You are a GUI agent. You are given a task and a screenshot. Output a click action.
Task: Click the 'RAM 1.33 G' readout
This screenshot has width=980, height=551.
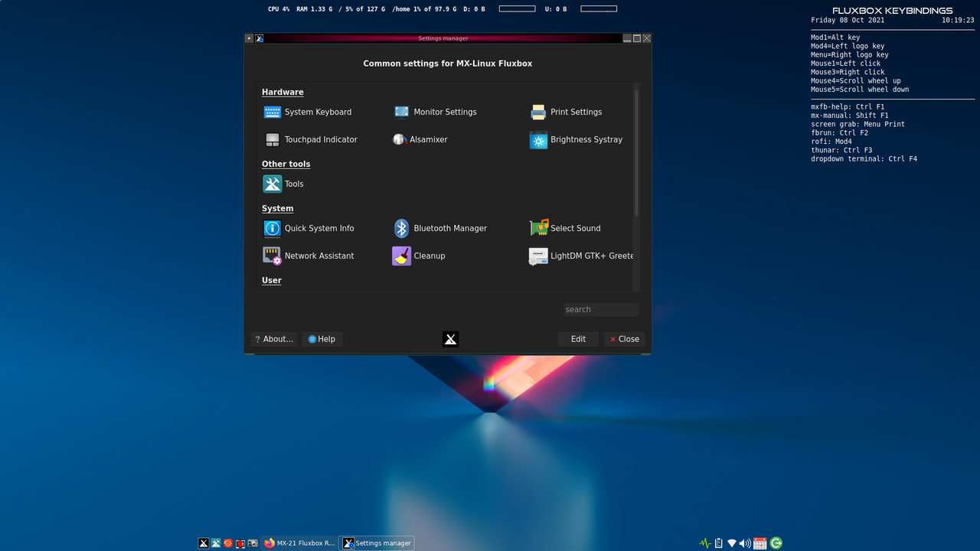point(315,9)
